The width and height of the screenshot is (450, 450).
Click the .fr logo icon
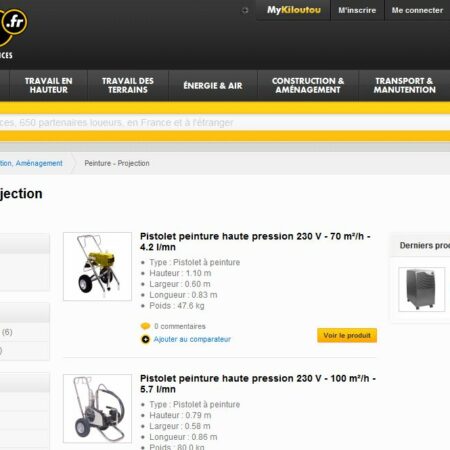(12, 23)
